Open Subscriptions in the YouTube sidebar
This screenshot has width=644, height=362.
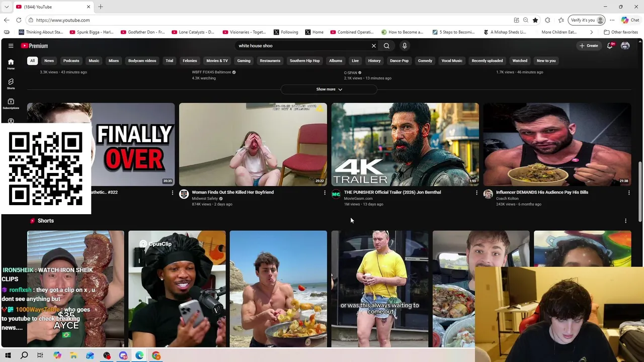(11, 104)
